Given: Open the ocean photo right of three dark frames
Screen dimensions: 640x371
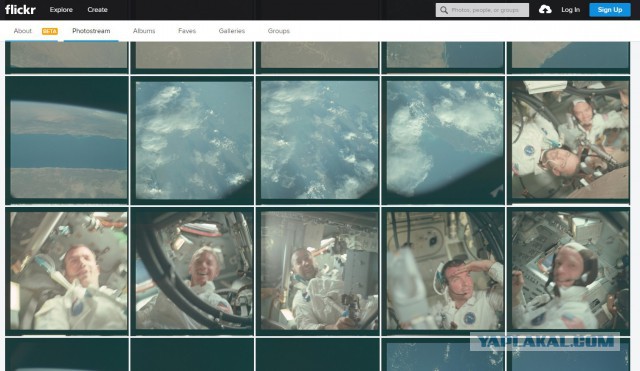Looking at the screenshot, I should (x=443, y=355).
